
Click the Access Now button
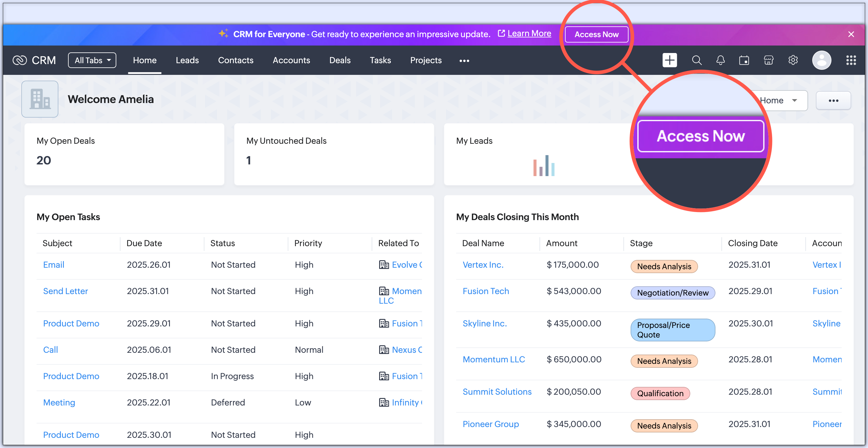pyautogui.click(x=596, y=34)
